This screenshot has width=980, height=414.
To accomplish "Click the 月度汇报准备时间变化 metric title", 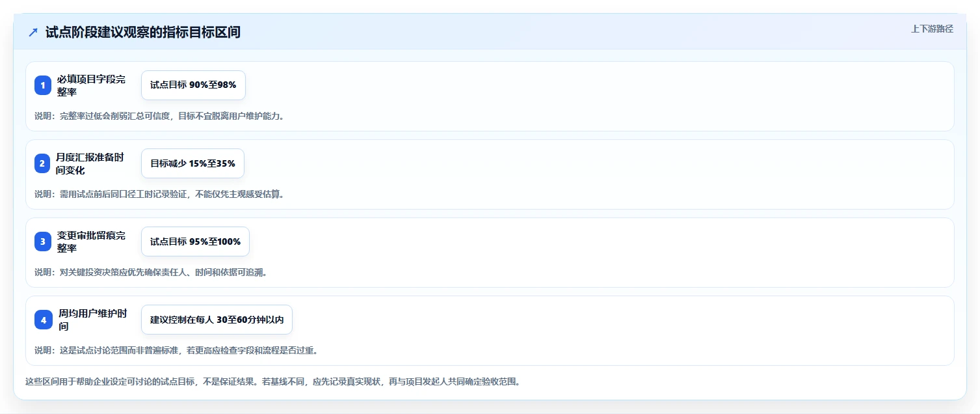I will point(91,163).
